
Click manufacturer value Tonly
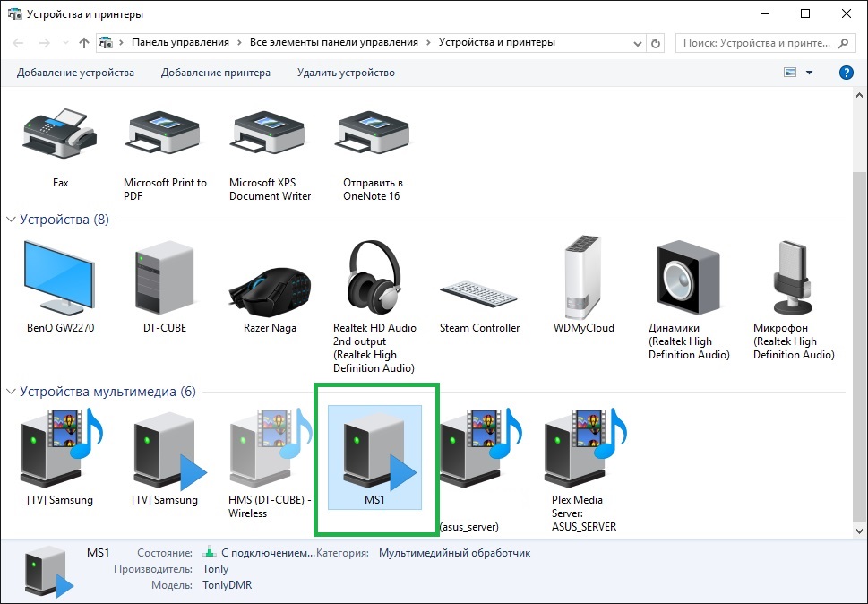click(215, 568)
